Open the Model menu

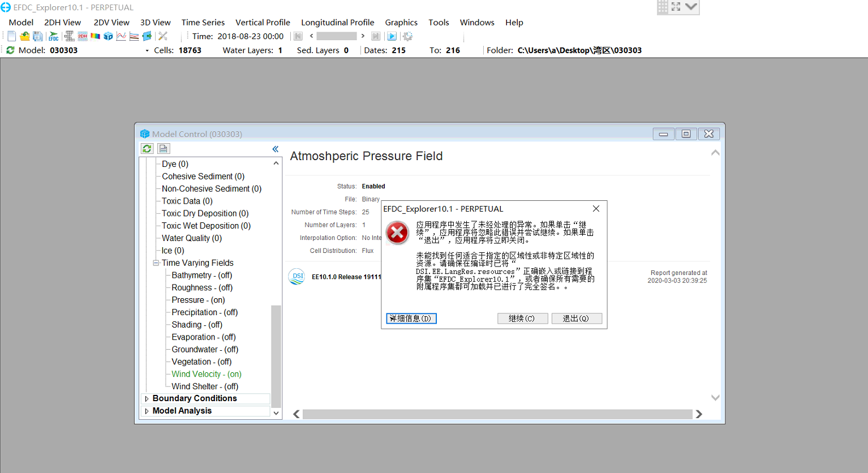[21, 23]
